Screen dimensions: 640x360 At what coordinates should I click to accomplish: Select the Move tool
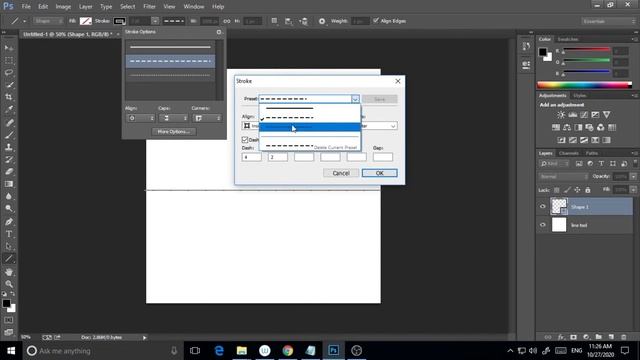(x=9, y=48)
